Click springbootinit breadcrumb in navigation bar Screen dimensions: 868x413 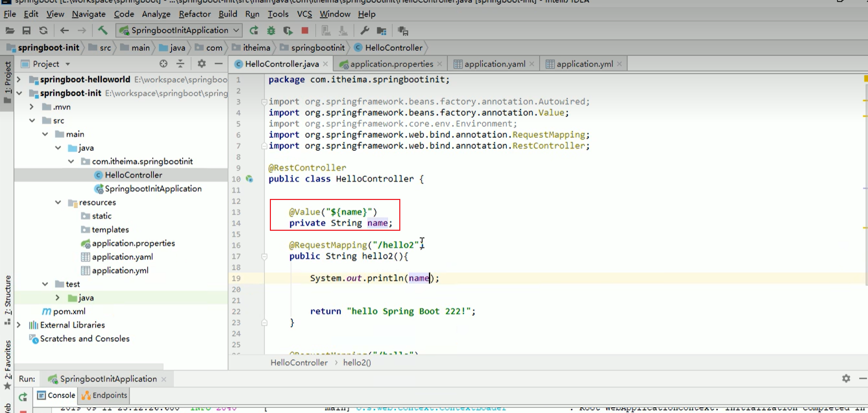tap(312, 48)
